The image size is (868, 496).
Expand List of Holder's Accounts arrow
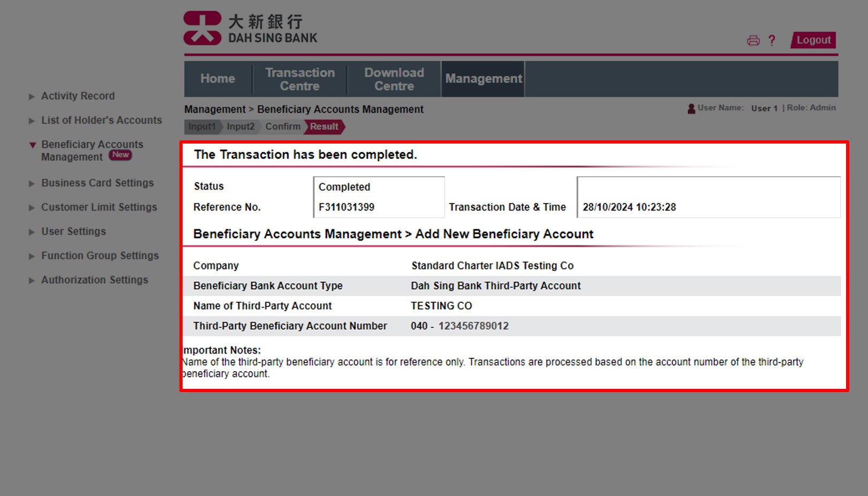32,121
